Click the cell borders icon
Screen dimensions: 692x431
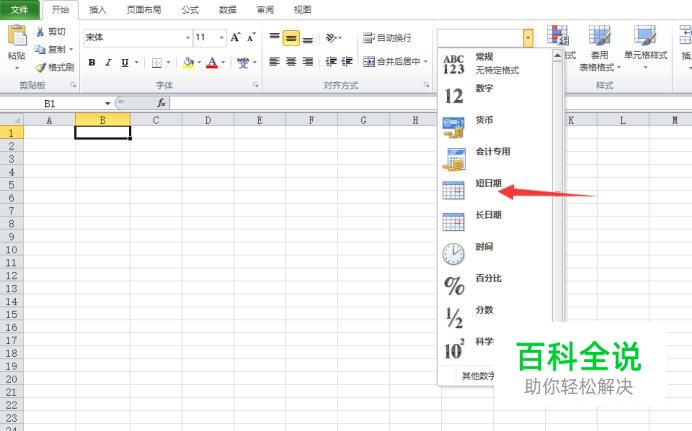point(157,63)
